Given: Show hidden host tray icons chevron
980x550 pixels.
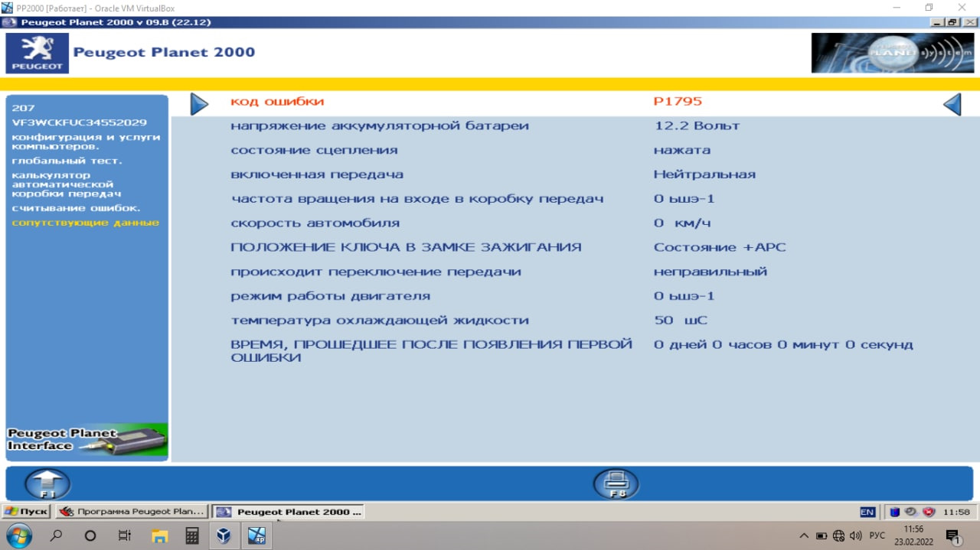Looking at the screenshot, I should (803, 535).
